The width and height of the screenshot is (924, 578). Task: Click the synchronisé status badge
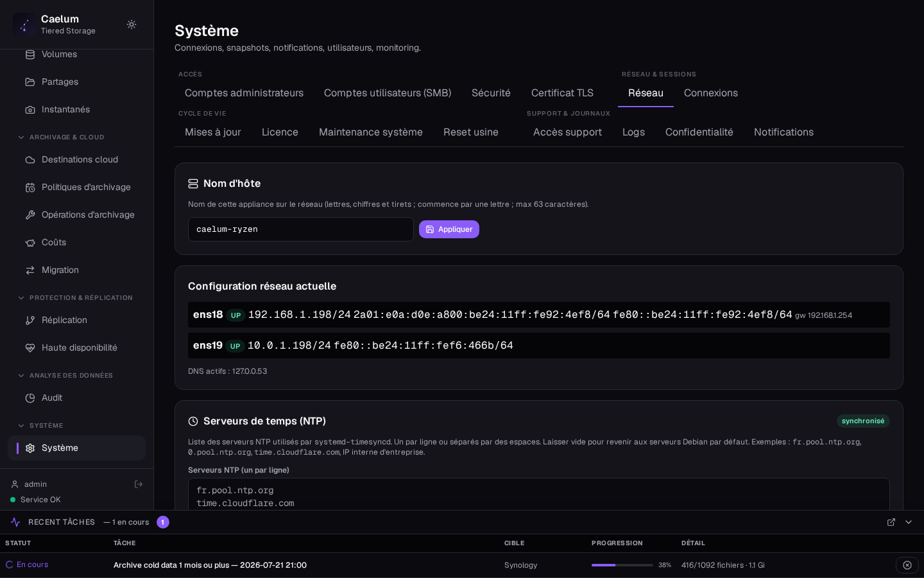tap(863, 421)
